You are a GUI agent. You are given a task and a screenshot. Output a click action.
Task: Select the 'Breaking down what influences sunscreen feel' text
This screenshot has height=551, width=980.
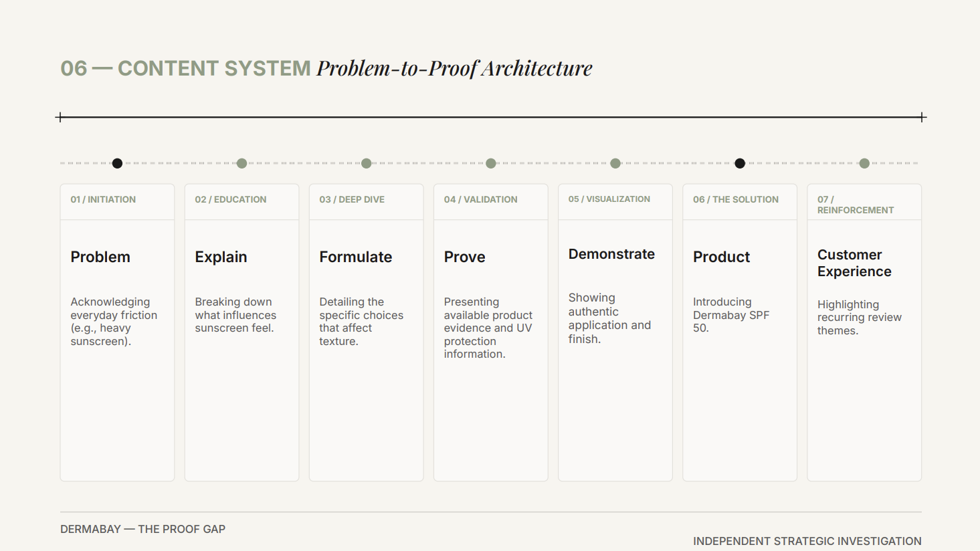click(235, 315)
